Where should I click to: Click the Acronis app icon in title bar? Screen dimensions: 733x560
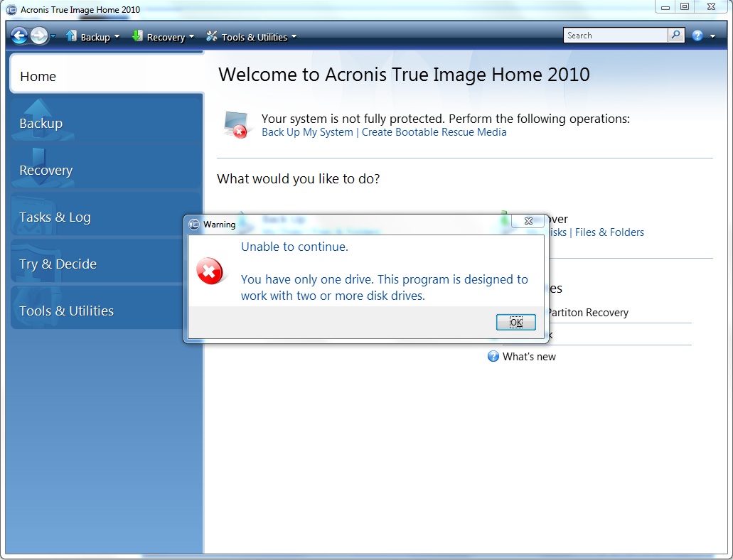tap(11, 9)
